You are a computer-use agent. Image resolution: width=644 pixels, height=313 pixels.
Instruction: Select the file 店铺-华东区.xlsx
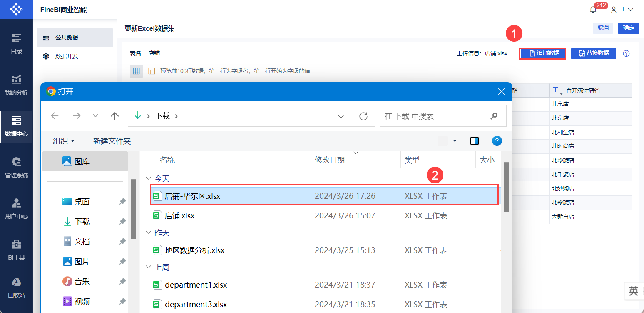324,196
